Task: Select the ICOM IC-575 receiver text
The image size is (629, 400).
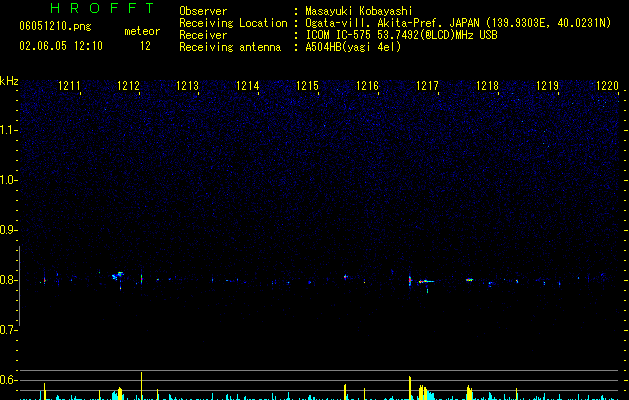Action: click(x=402, y=35)
